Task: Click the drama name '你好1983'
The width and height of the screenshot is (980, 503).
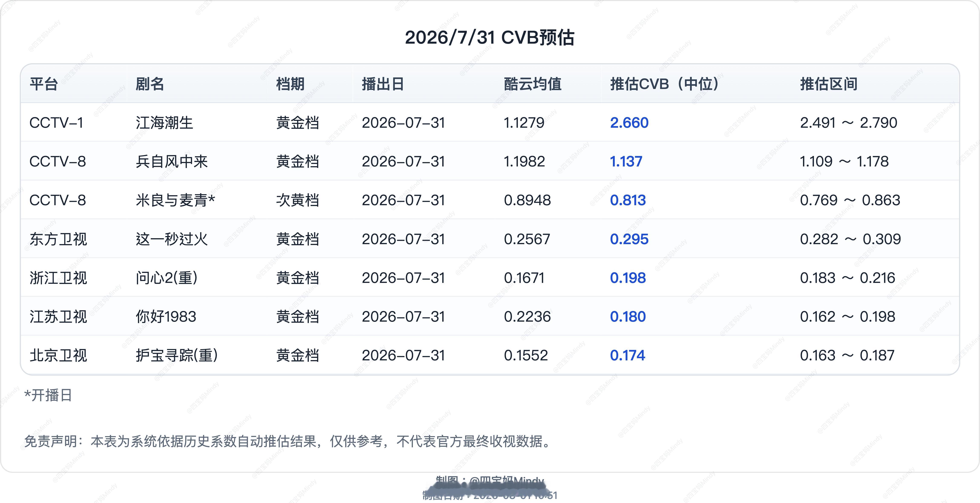Action: (x=166, y=317)
